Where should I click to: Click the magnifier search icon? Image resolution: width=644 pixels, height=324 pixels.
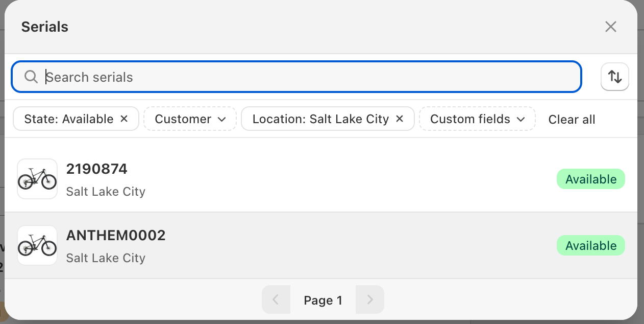[31, 77]
